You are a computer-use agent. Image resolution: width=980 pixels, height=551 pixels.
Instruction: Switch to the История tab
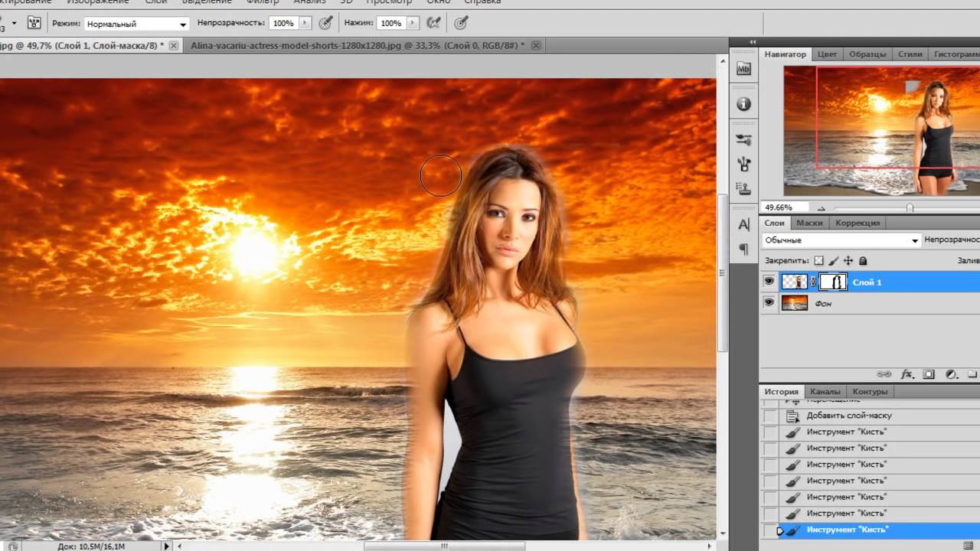[x=781, y=391]
